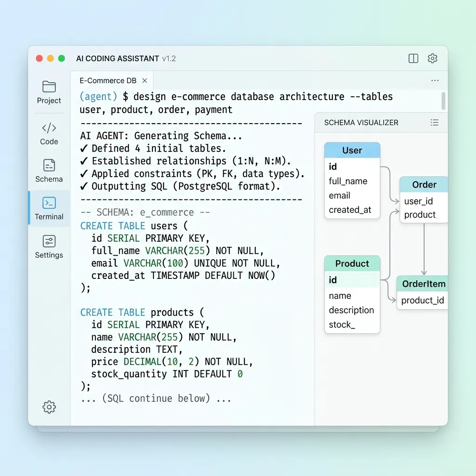Screen dimensions: 476x476
Task: Click the description field in Product table
Action: [x=351, y=310]
